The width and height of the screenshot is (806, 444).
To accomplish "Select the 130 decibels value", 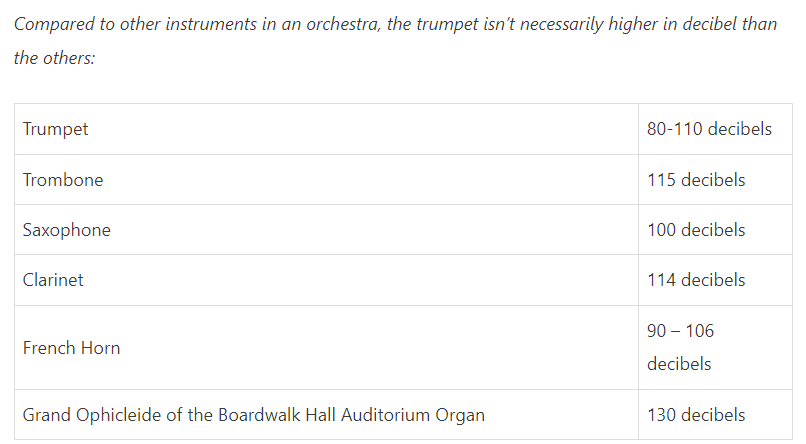I will click(x=695, y=415).
